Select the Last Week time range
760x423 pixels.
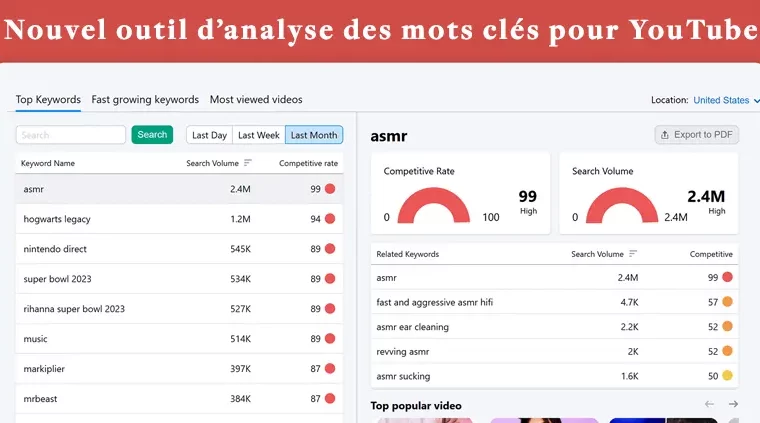[258, 135]
